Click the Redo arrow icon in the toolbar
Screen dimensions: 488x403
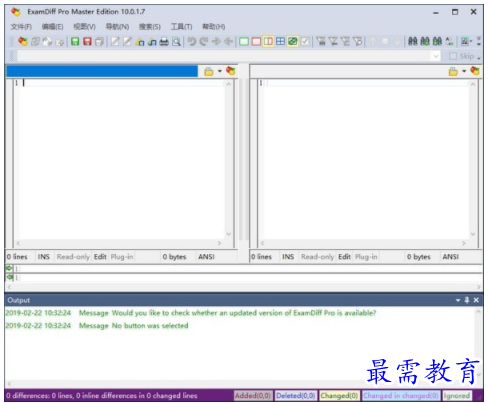[204, 42]
